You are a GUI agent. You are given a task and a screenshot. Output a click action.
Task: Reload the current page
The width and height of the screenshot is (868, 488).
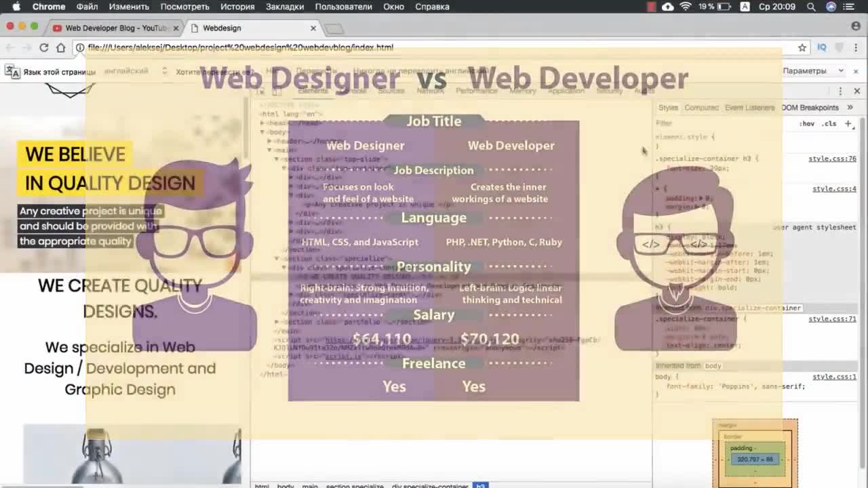point(44,47)
